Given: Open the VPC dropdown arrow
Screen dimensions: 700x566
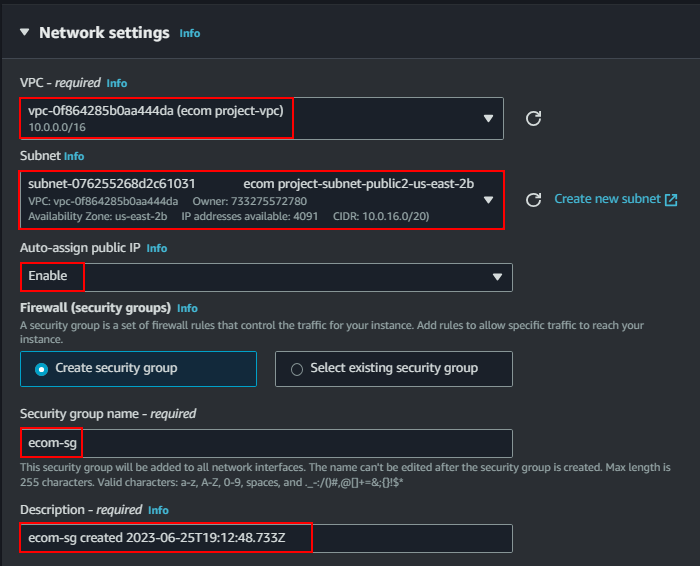Looking at the screenshot, I should click(488, 118).
